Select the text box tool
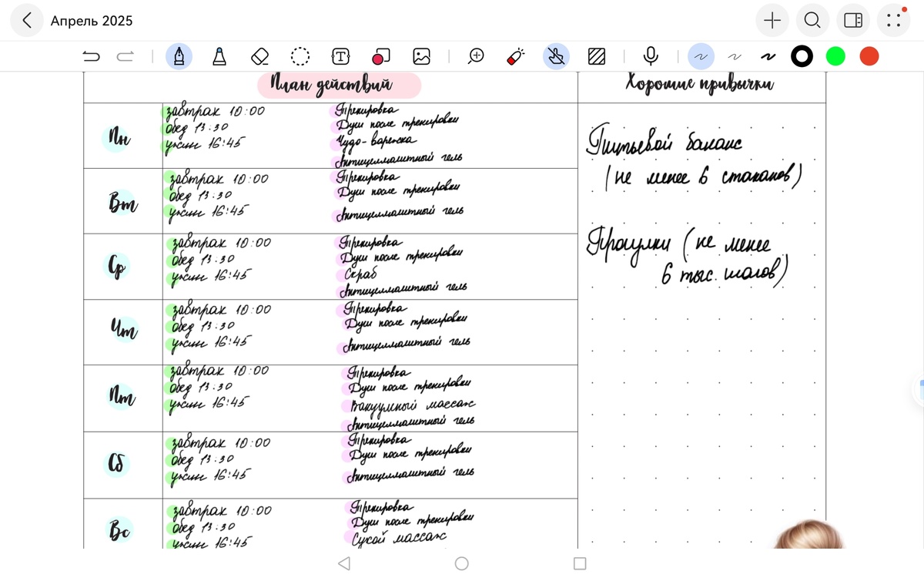Screen dimensions: 924x578 click(340, 56)
